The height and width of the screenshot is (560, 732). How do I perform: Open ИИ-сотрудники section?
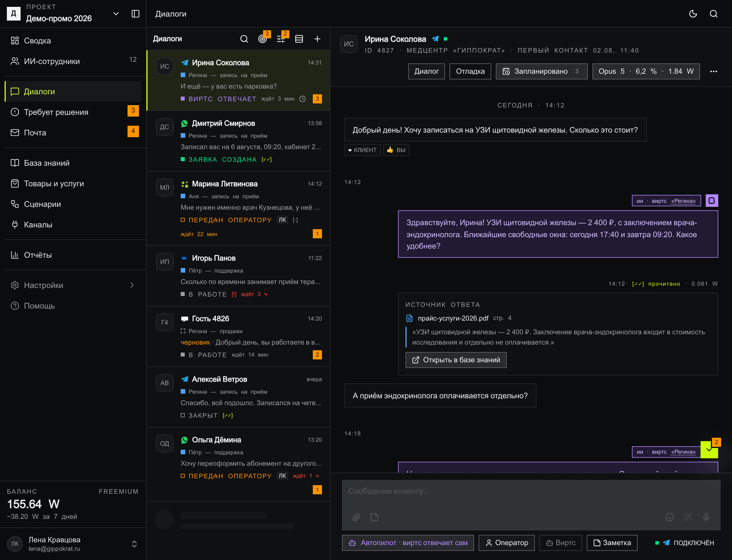coord(73,61)
